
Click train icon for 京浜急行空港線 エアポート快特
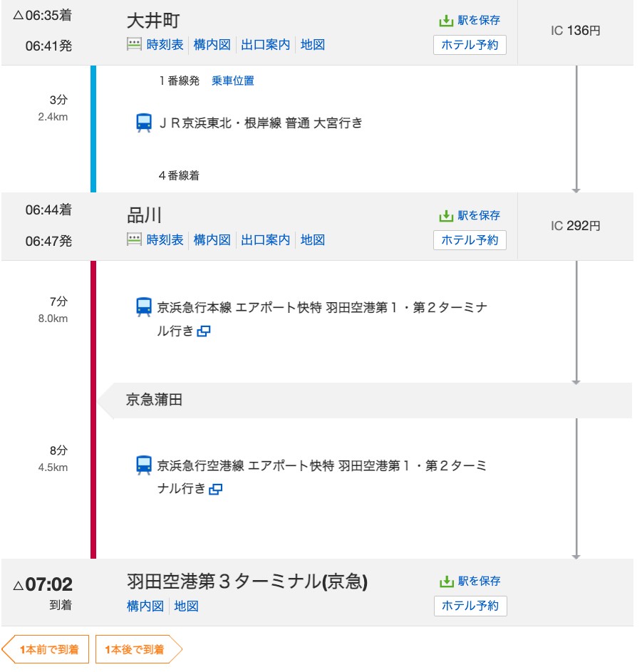tap(143, 465)
